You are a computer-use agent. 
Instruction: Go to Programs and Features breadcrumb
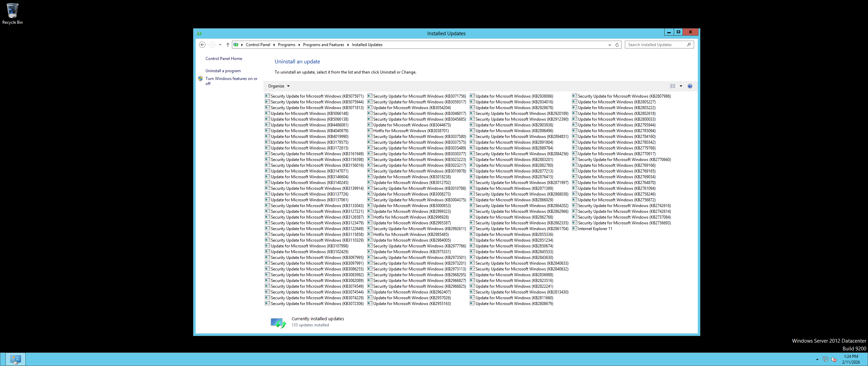click(323, 45)
